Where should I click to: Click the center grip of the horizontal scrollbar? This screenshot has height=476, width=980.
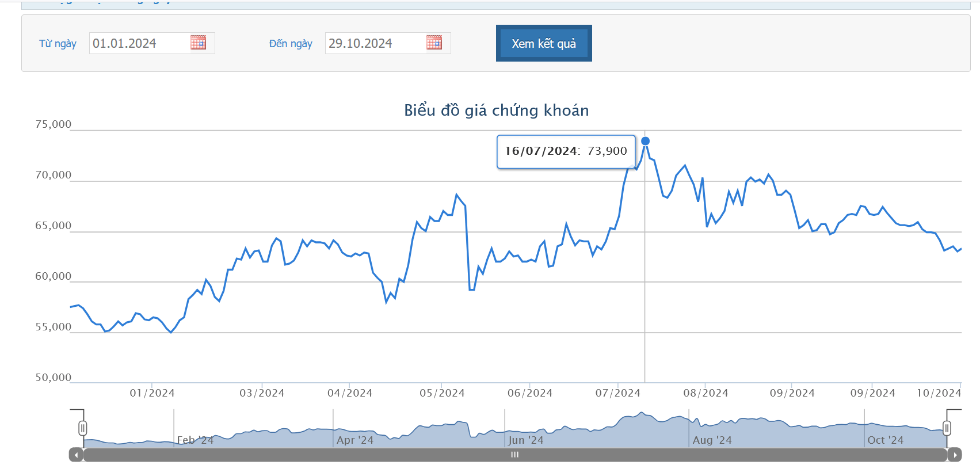pyautogui.click(x=514, y=455)
